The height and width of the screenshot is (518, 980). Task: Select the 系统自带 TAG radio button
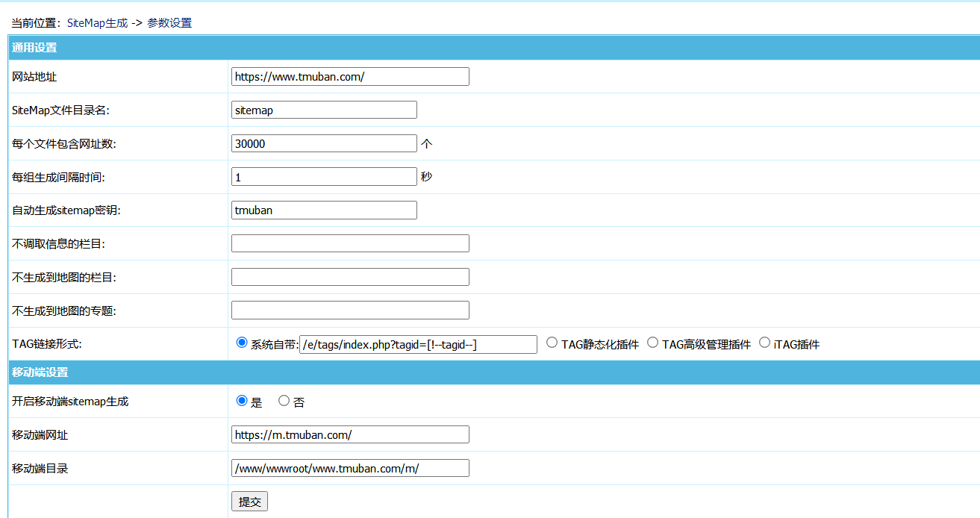[x=242, y=343]
